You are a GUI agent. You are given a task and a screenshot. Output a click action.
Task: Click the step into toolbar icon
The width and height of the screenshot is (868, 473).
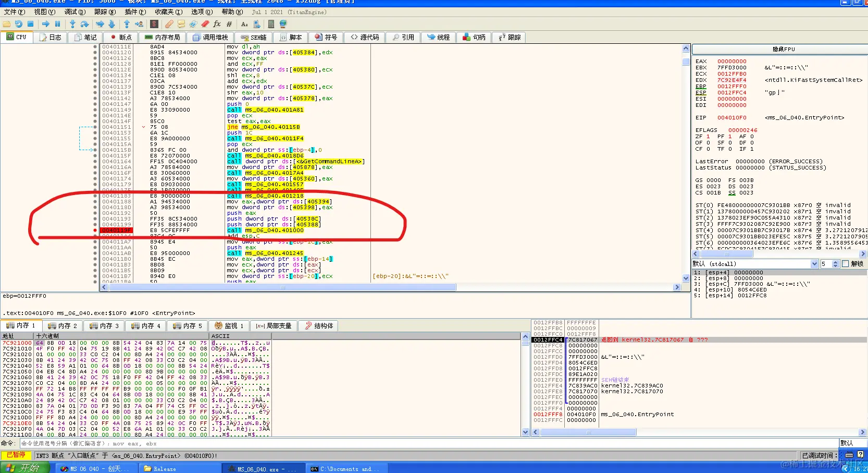point(72,24)
